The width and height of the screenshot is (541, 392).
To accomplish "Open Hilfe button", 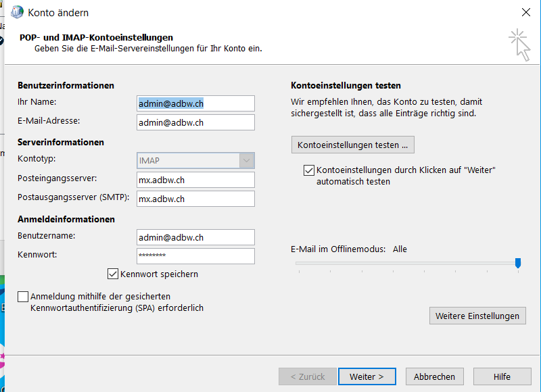I will tap(502, 376).
